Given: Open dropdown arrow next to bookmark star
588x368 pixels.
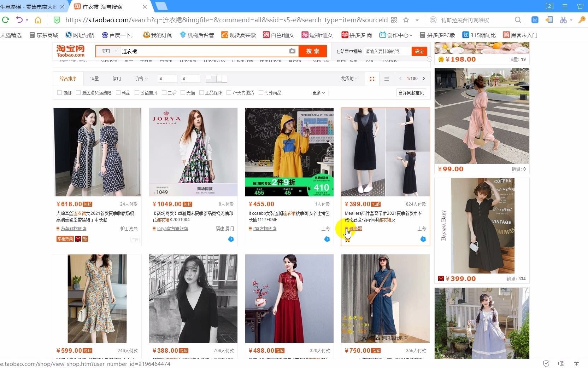Looking at the screenshot, I should click(x=417, y=20).
